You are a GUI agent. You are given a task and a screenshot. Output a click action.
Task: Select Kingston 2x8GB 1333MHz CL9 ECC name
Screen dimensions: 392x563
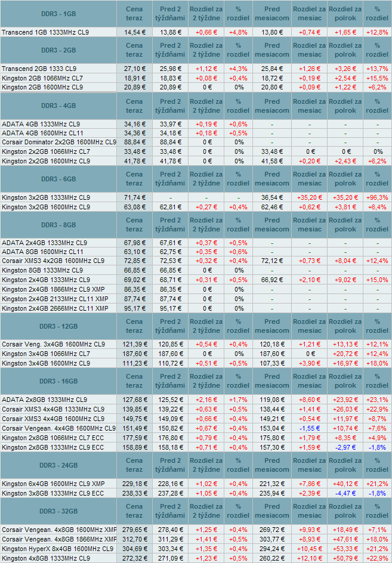(53, 447)
